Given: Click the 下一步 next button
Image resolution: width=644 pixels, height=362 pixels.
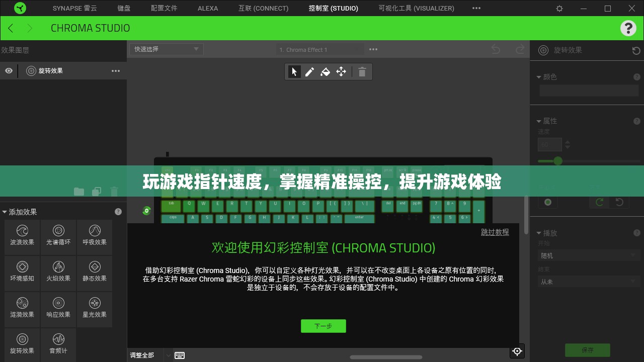Looking at the screenshot, I should [x=323, y=326].
